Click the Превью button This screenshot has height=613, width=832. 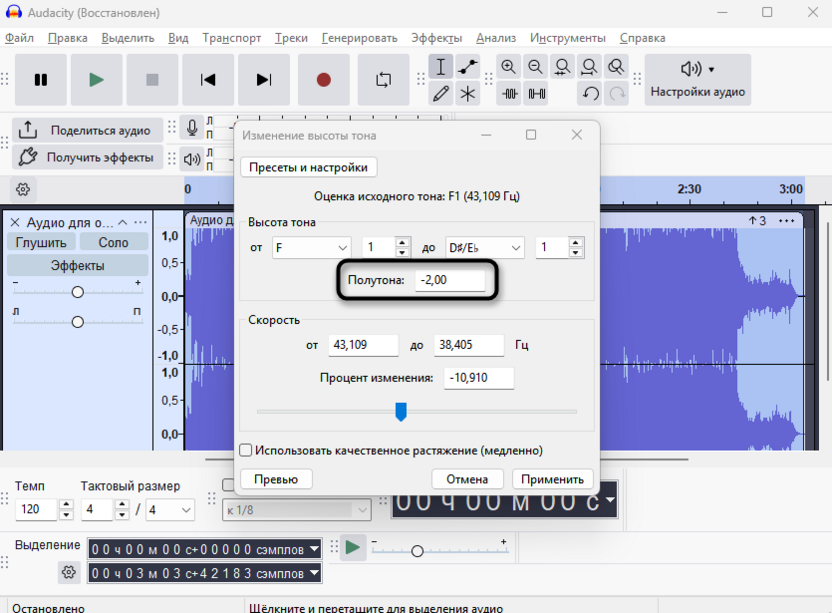point(276,479)
